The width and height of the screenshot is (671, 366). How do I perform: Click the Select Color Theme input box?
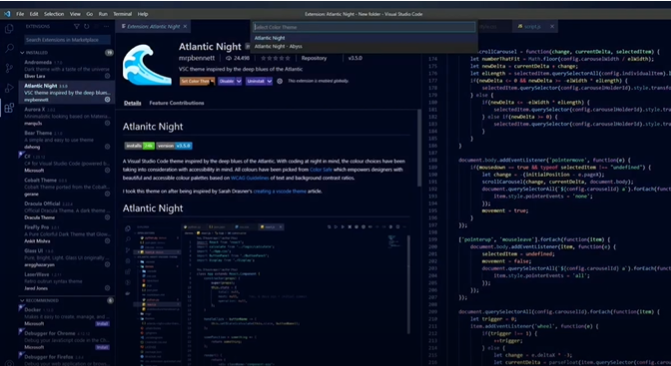(x=364, y=27)
